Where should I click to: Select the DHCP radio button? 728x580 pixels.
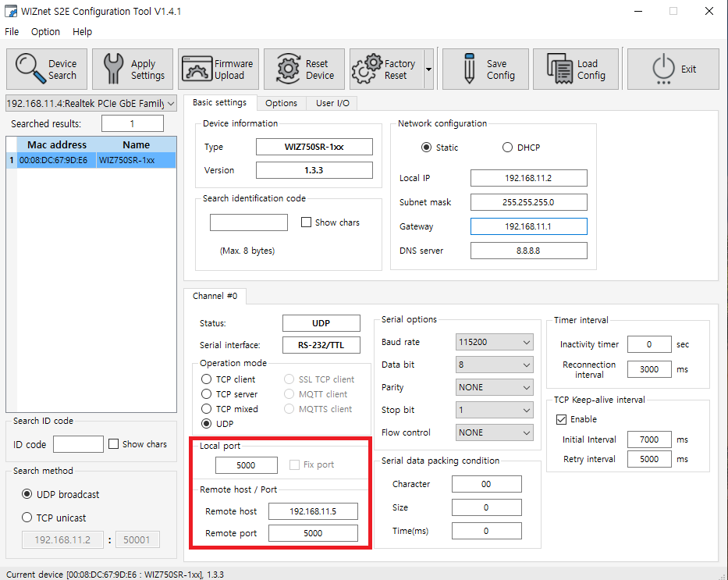click(x=507, y=148)
